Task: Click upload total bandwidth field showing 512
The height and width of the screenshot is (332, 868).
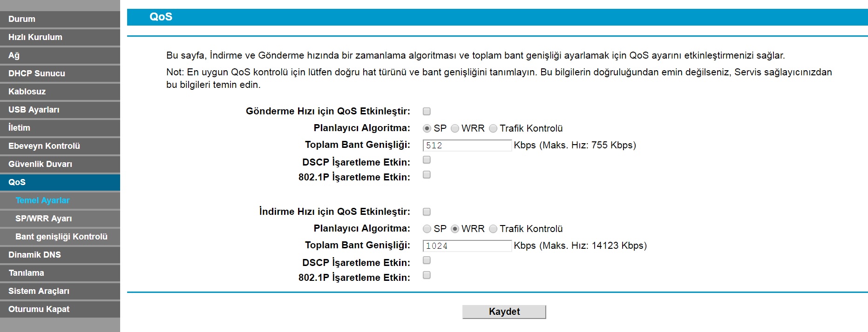Action: point(467,146)
